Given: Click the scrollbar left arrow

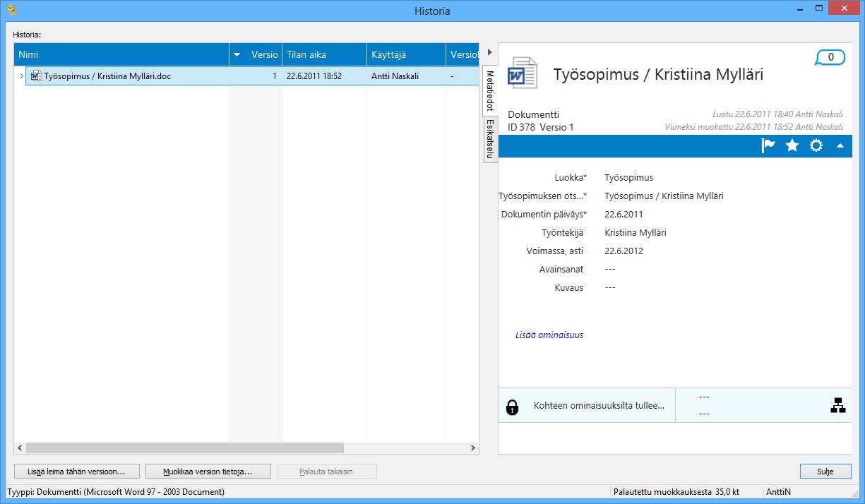Looking at the screenshot, I should pyautogui.click(x=20, y=448).
